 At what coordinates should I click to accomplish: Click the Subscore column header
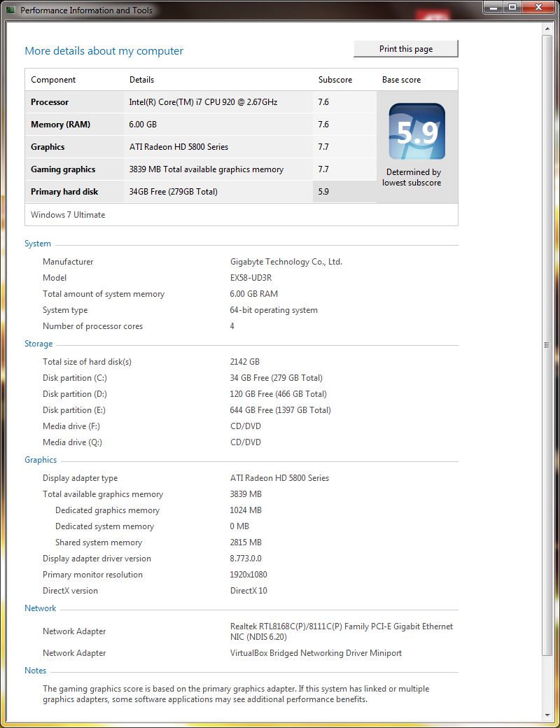335,80
